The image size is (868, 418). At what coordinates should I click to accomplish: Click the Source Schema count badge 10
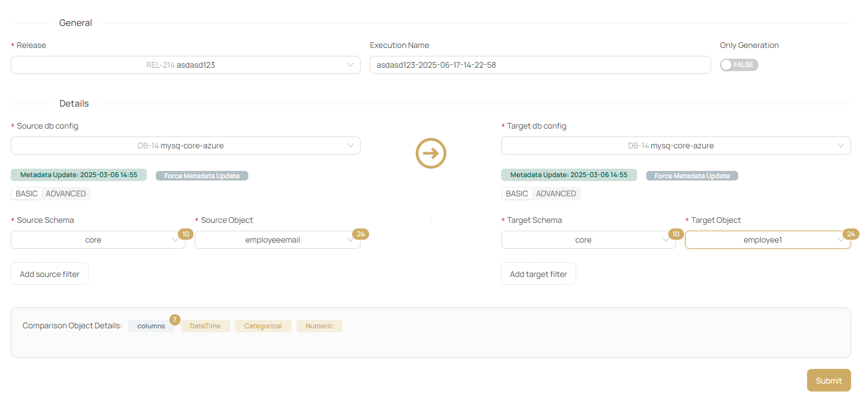click(x=185, y=234)
